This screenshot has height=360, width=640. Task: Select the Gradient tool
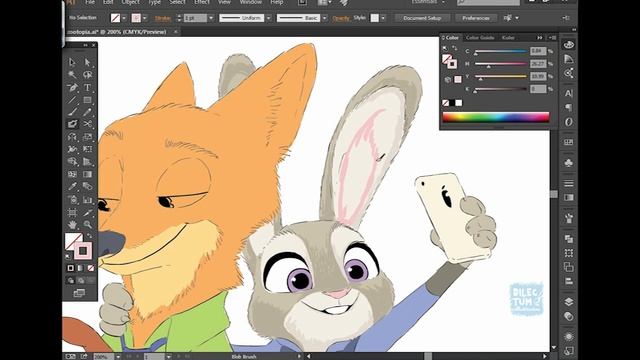click(87, 174)
